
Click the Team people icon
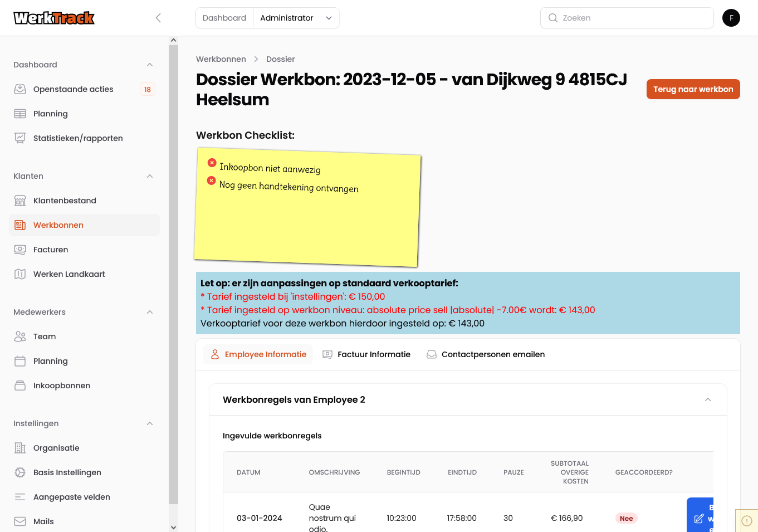click(x=20, y=336)
